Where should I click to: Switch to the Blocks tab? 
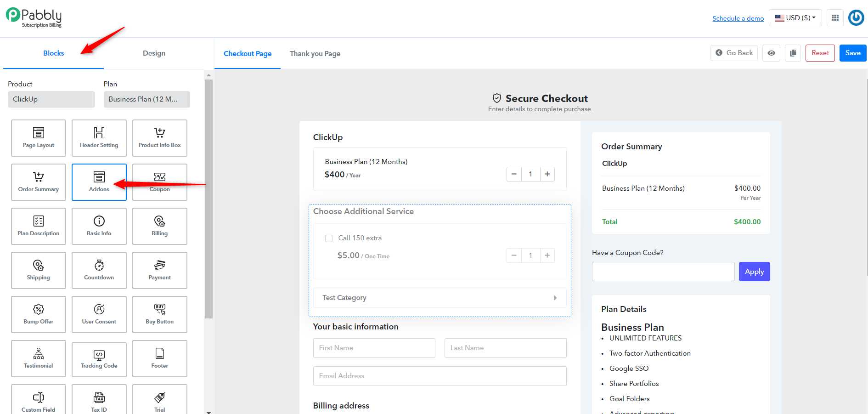[x=54, y=53]
